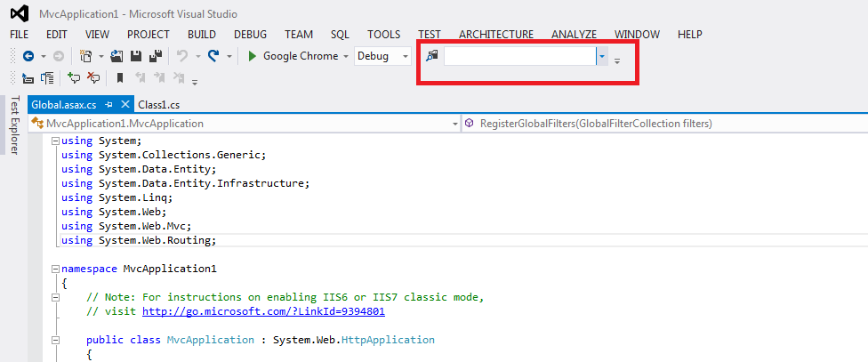
Task: Open the ANALYZE menu
Action: click(x=574, y=35)
